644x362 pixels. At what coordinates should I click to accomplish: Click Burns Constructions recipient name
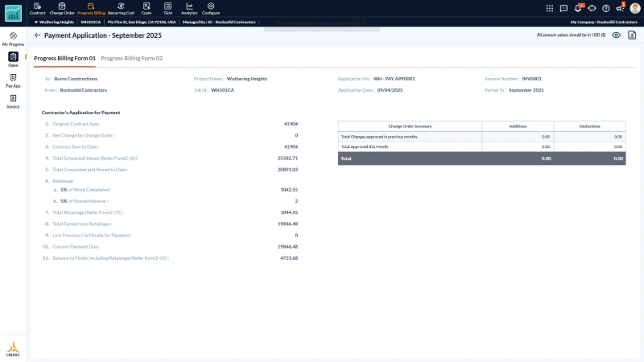tap(76, 79)
